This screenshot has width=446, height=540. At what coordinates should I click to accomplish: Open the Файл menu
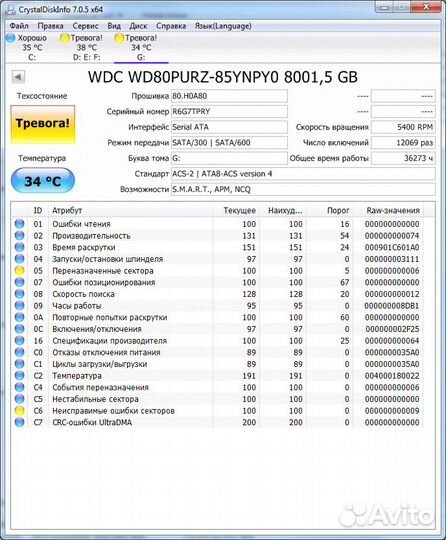(x=19, y=26)
